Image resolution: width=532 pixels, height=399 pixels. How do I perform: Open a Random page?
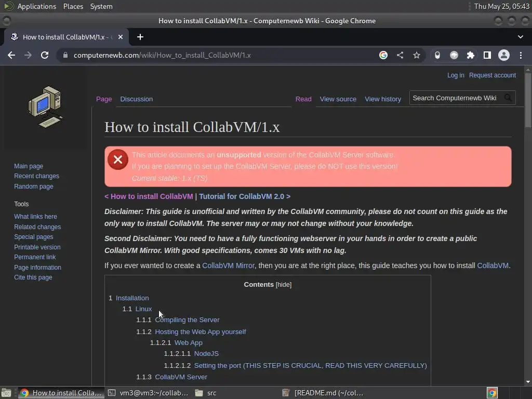(x=34, y=187)
